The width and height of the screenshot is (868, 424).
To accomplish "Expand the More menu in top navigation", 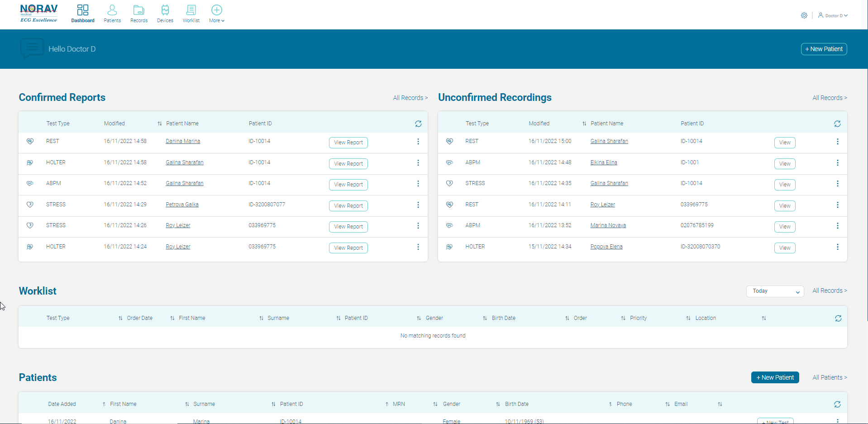I will (x=217, y=14).
